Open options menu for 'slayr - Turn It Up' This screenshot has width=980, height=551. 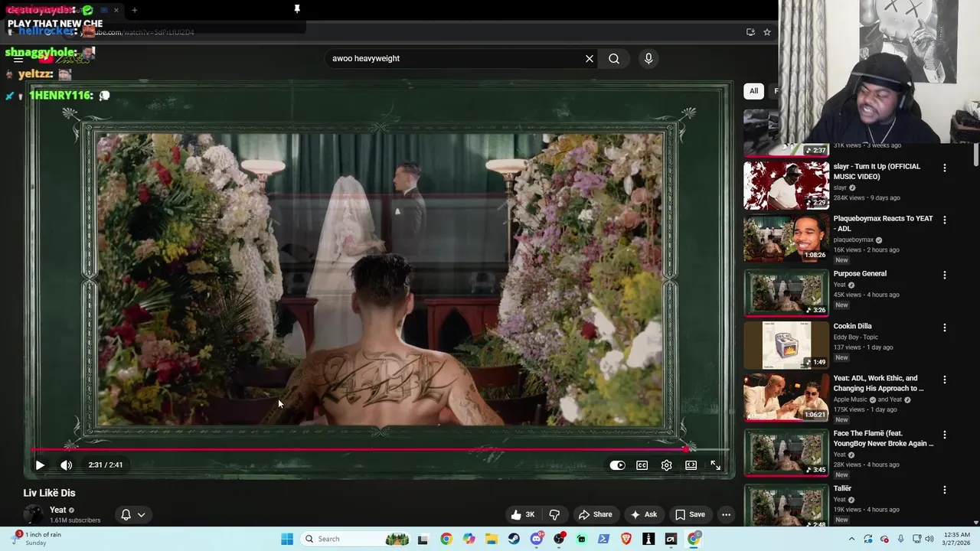coord(944,168)
